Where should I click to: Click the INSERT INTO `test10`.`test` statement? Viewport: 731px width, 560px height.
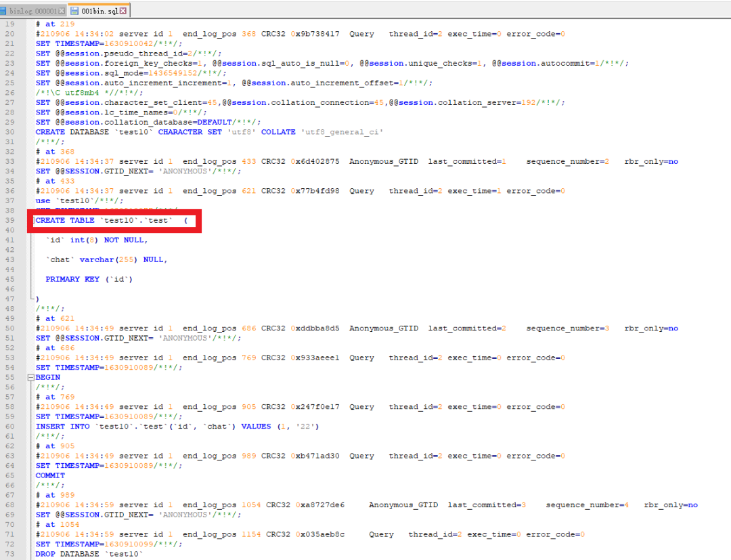tap(177, 426)
